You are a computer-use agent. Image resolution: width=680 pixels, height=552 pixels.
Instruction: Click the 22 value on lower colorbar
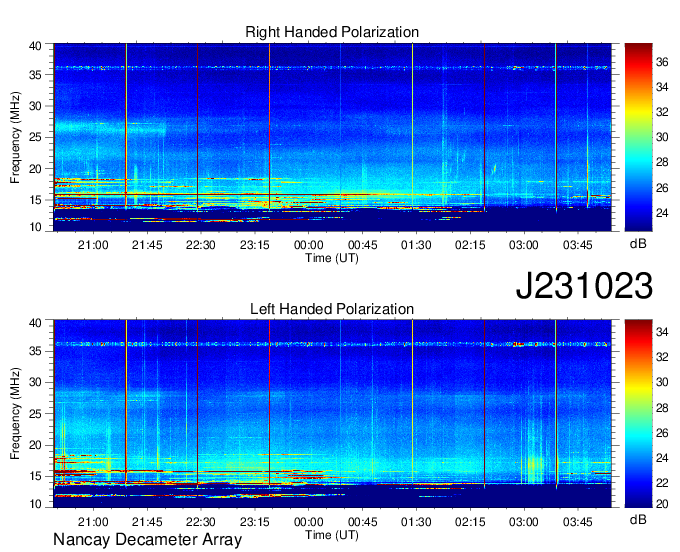tap(662, 483)
